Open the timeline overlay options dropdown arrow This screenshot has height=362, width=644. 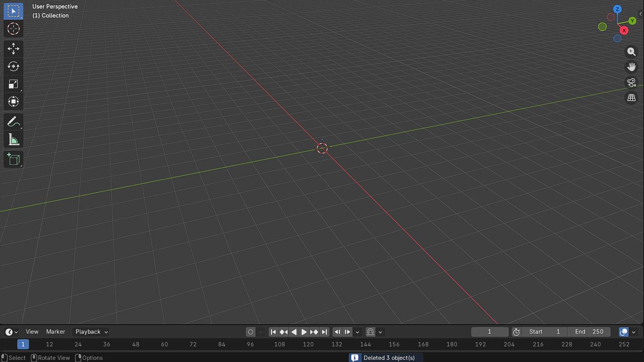(634, 332)
